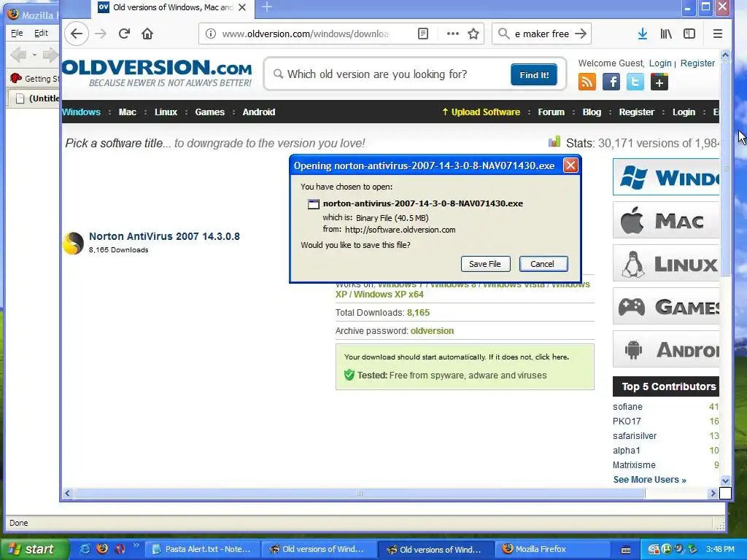Image resolution: width=747 pixels, height=560 pixels.
Task: Click the Find It! button
Action: tap(534, 75)
